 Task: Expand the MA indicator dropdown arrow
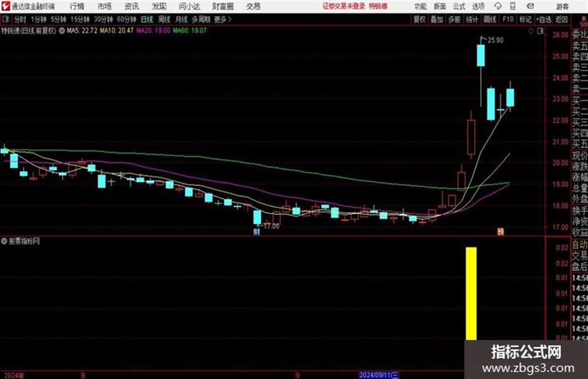pos(62,30)
